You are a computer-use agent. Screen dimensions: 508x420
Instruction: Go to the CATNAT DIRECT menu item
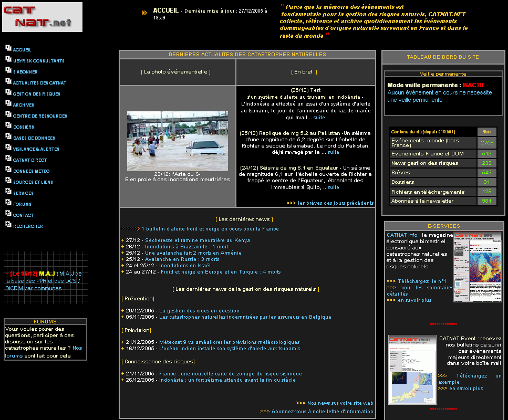(30, 160)
